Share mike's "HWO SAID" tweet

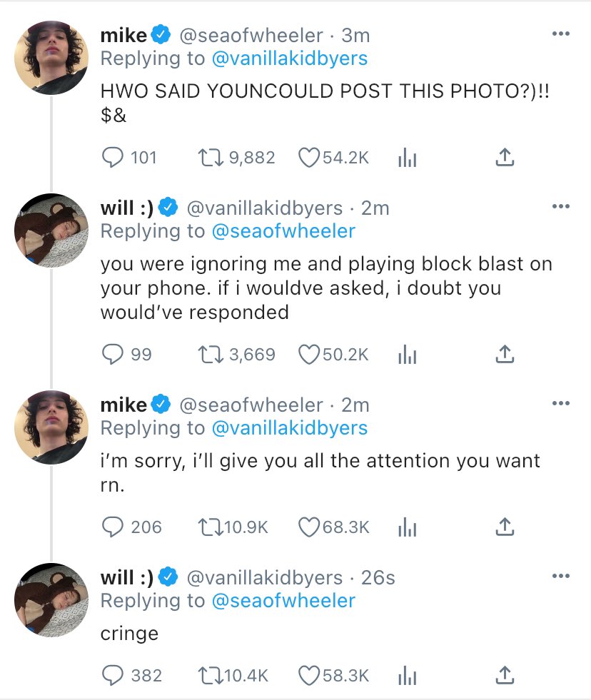pos(504,157)
